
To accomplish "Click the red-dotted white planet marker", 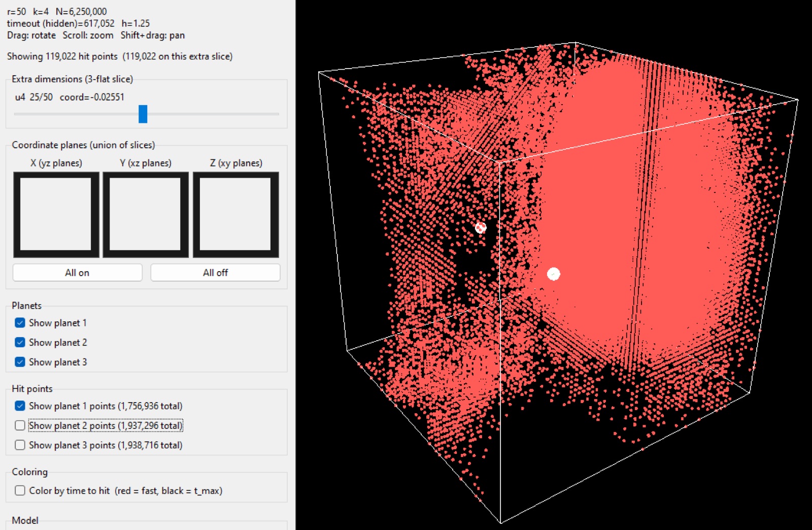I will (481, 227).
